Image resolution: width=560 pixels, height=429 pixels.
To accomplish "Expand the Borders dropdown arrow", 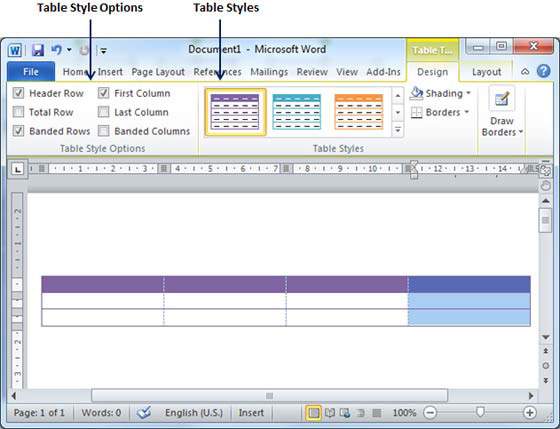I will click(466, 112).
